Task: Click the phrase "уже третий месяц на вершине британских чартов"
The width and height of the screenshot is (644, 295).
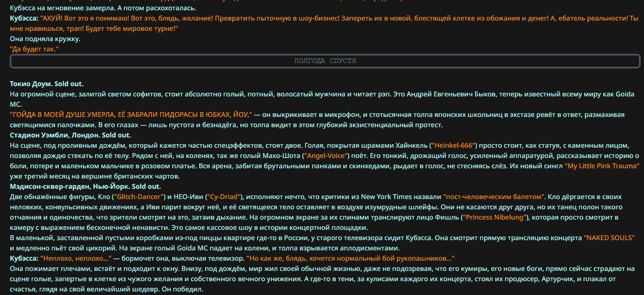Action: tap(94, 176)
